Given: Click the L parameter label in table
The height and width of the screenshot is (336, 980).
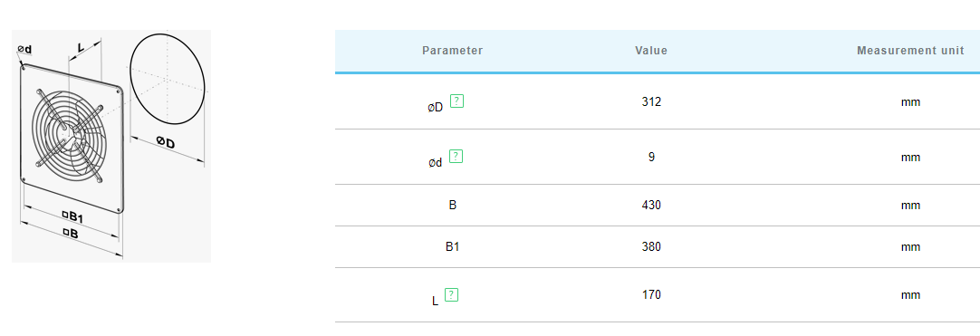Looking at the screenshot, I should pos(435,301).
